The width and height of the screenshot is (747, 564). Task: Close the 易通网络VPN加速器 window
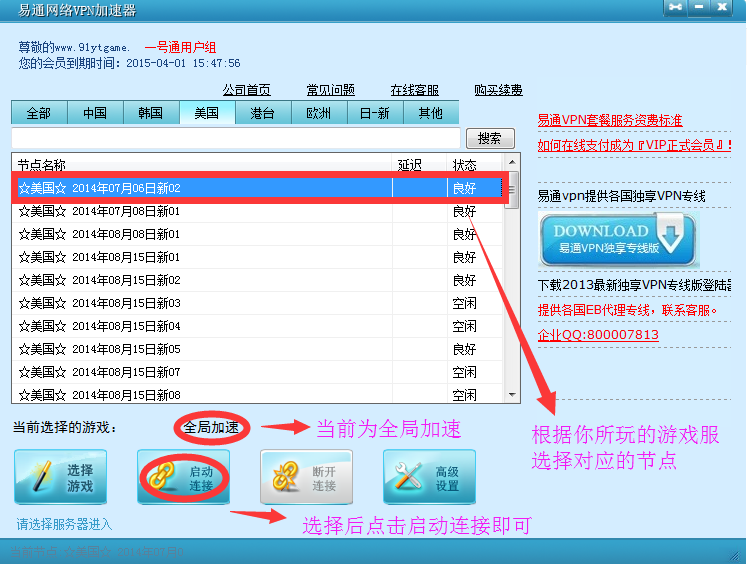click(x=724, y=8)
